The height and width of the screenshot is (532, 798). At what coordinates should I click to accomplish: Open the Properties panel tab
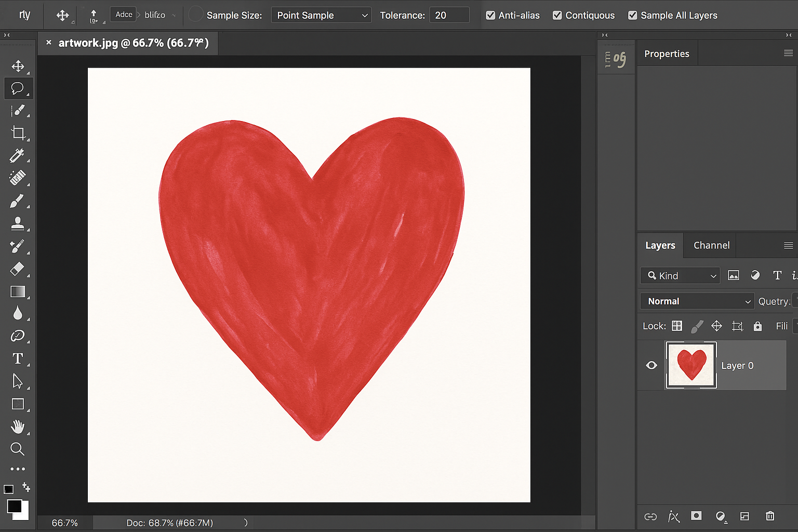click(667, 54)
